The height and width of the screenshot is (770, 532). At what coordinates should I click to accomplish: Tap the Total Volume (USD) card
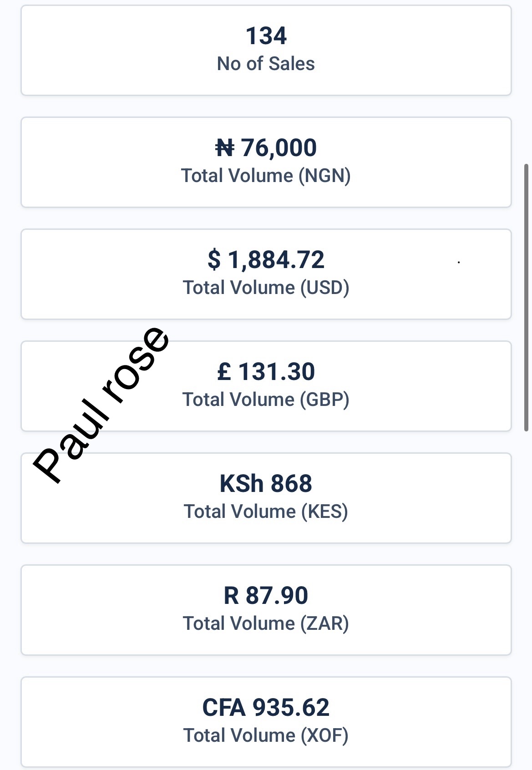[266, 274]
